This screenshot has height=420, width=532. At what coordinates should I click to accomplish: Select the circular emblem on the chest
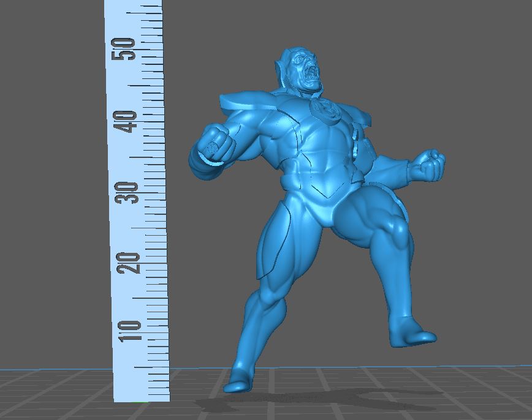[x=322, y=108]
